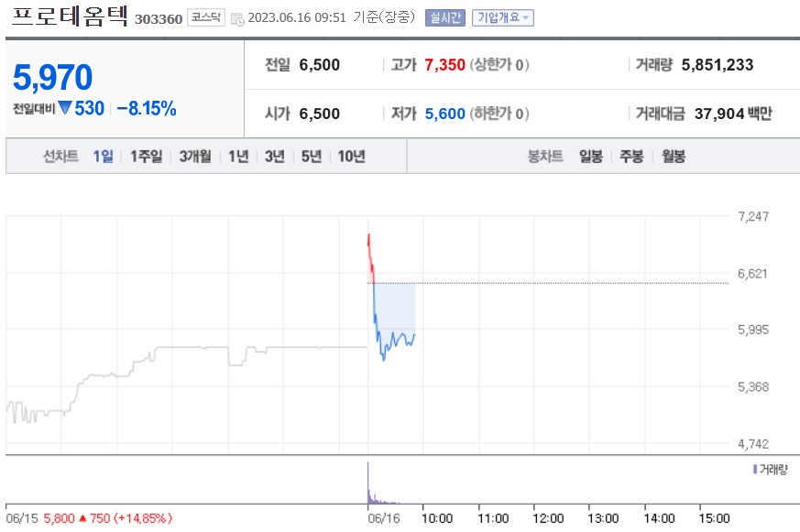Select the 5년 chart period
Image resolution: width=800 pixels, height=532 pixels.
pyautogui.click(x=312, y=156)
